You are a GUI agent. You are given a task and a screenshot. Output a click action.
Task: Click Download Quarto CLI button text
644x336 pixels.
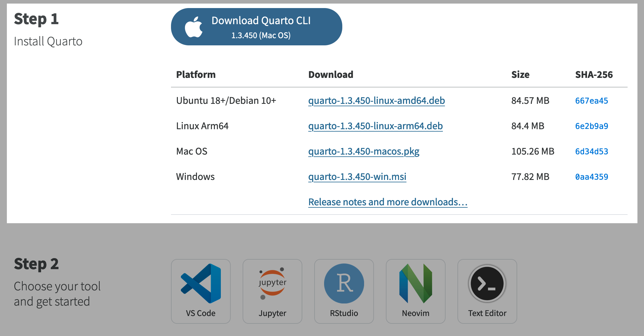[261, 21]
